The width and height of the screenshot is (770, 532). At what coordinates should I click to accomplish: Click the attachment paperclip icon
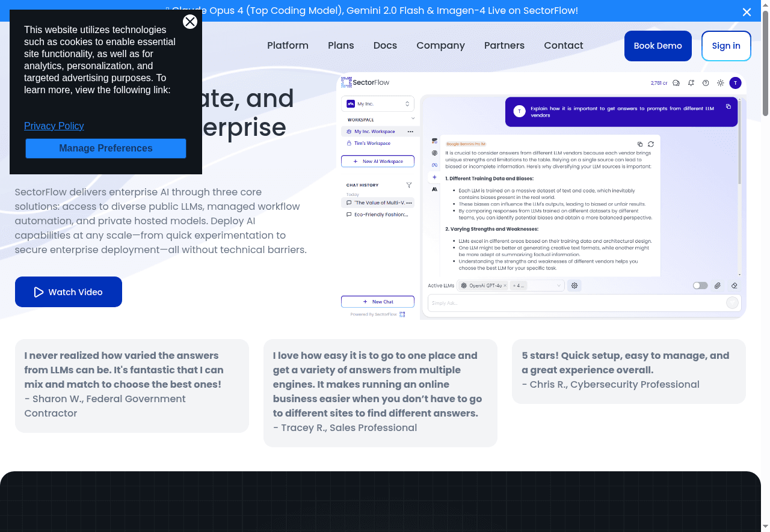click(718, 286)
